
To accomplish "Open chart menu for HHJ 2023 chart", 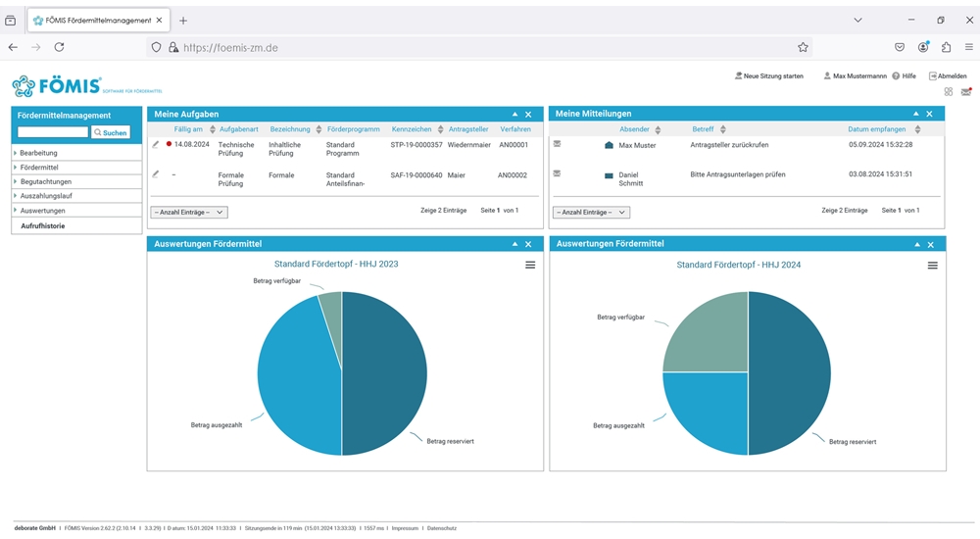I will (530, 266).
